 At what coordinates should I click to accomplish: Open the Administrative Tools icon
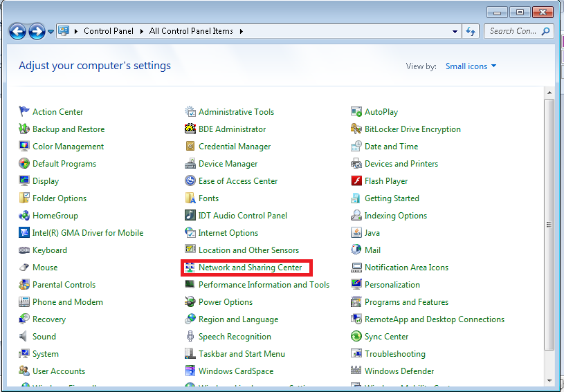(190, 111)
